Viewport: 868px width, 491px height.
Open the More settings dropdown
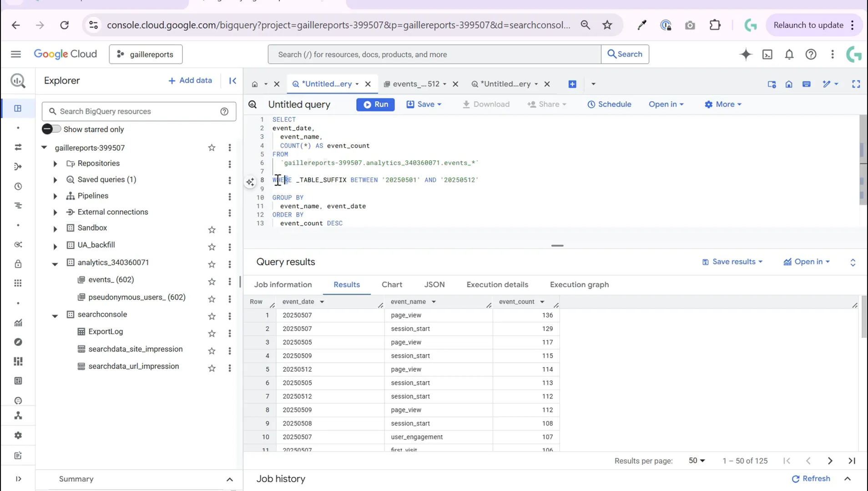[x=723, y=104]
